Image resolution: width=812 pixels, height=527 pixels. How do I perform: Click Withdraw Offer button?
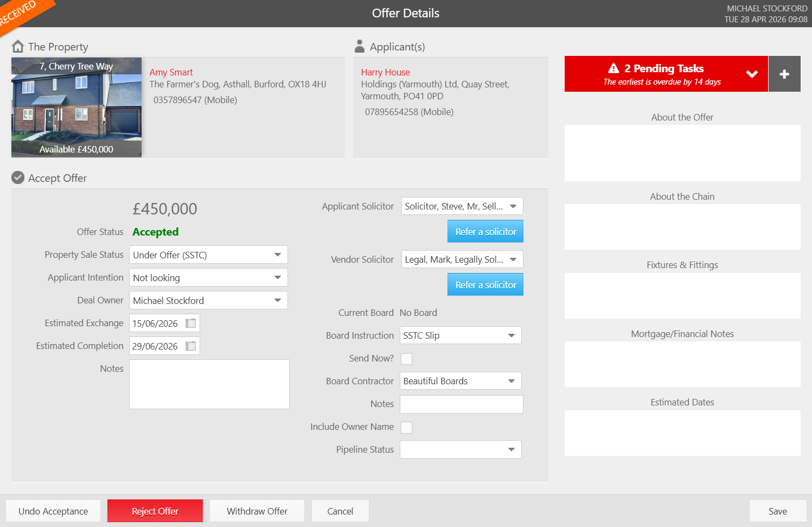click(257, 511)
